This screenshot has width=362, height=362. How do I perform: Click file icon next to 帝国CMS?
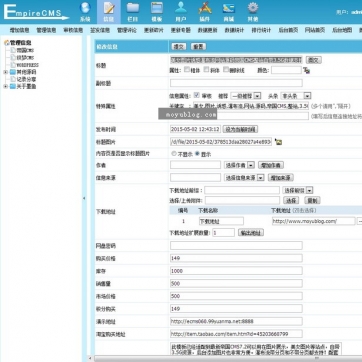click(13, 50)
